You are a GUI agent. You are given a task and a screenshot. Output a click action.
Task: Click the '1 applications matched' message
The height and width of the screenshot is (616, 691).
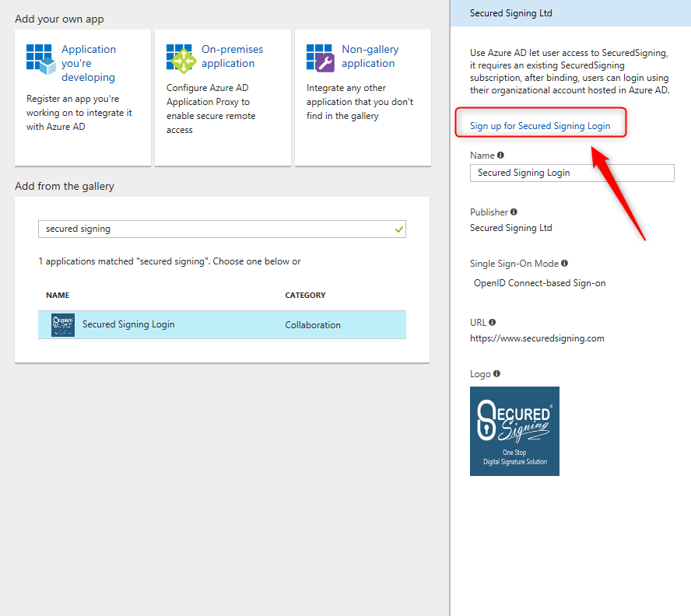pos(169,261)
